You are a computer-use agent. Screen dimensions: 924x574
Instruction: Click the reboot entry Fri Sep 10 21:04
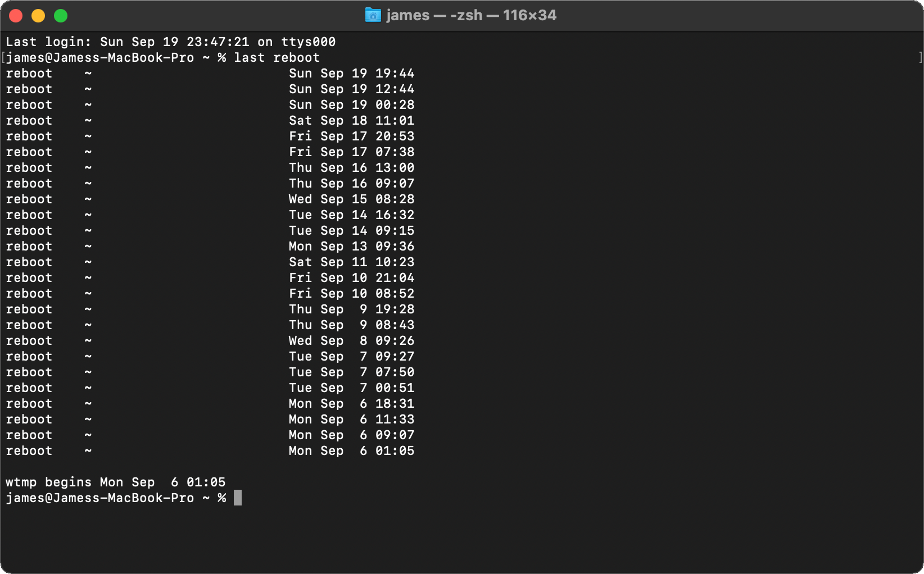tap(210, 278)
